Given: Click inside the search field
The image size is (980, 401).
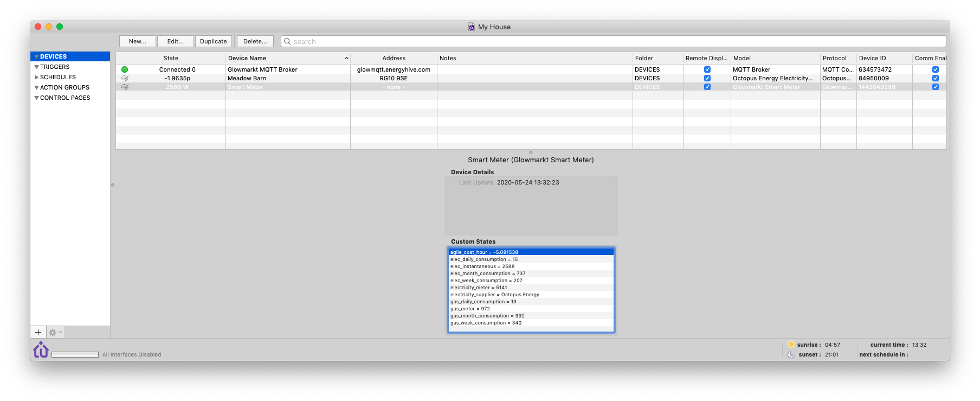Looking at the screenshot, I should click(x=613, y=41).
